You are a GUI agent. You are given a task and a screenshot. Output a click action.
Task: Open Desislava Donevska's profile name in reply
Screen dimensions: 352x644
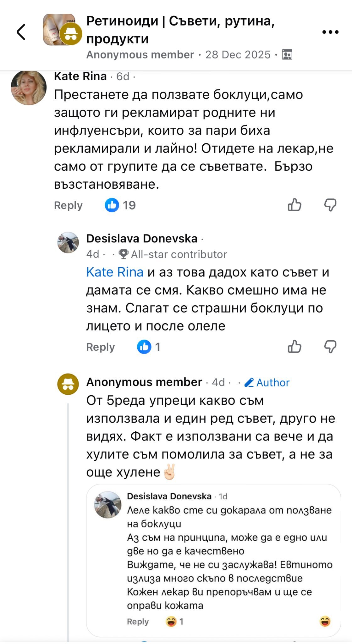[x=142, y=239]
